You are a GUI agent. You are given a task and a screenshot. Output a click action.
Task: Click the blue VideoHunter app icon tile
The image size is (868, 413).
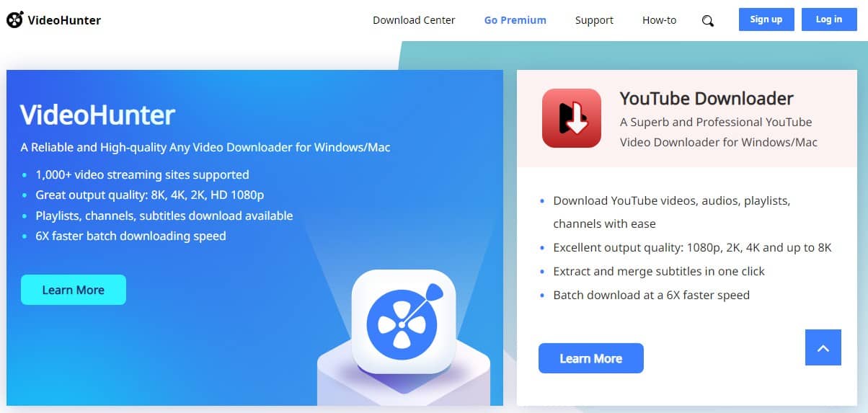click(403, 321)
